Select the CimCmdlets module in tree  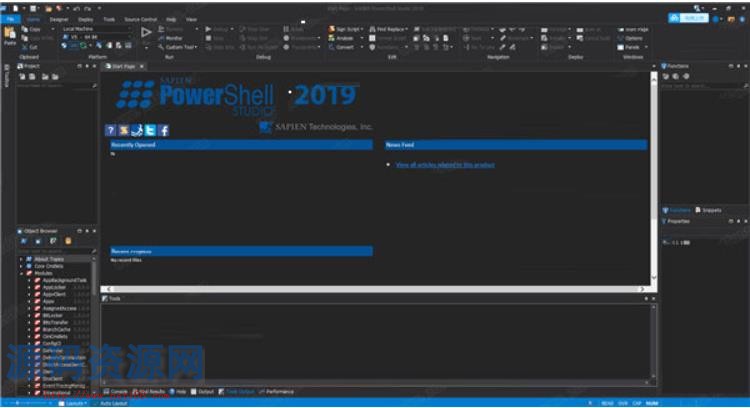(55, 337)
